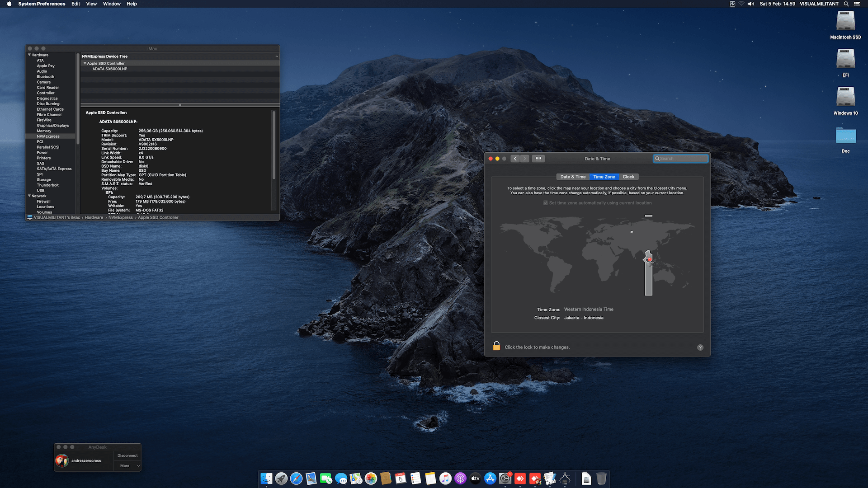Select Graphics/Displays in the sidebar

click(x=53, y=126)
